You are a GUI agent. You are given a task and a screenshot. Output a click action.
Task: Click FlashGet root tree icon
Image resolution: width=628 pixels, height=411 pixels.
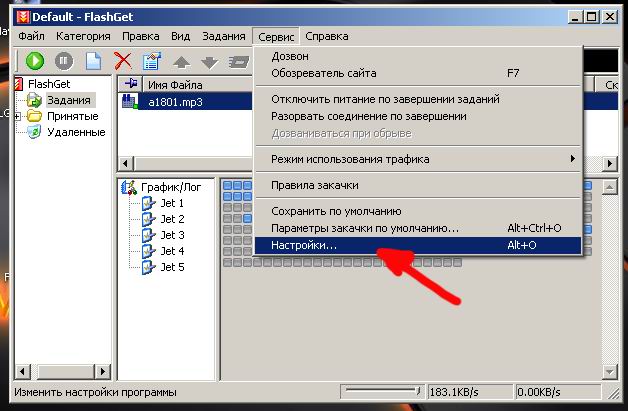[19, 84]
